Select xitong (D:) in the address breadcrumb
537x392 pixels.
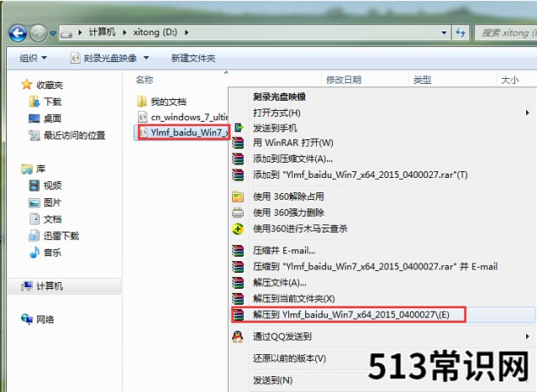pos(155,32)
